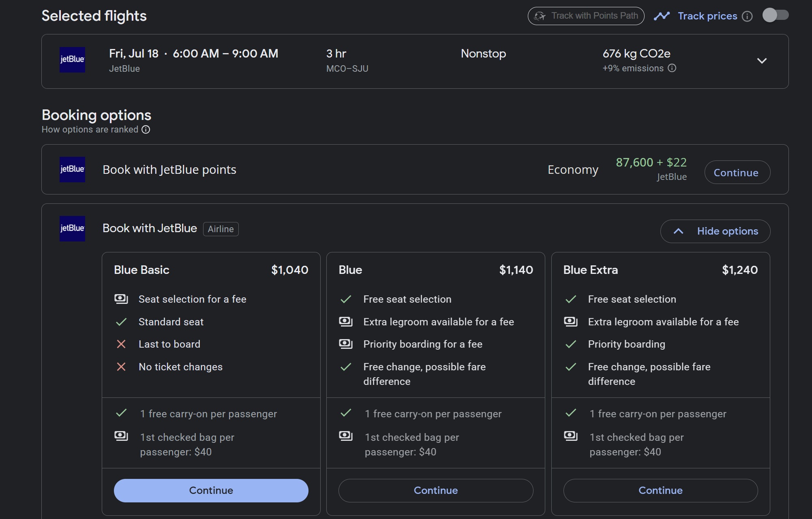Collapse fares with Hide options button
The width and height of the screenshot is (812, 519).
[715, 231]
